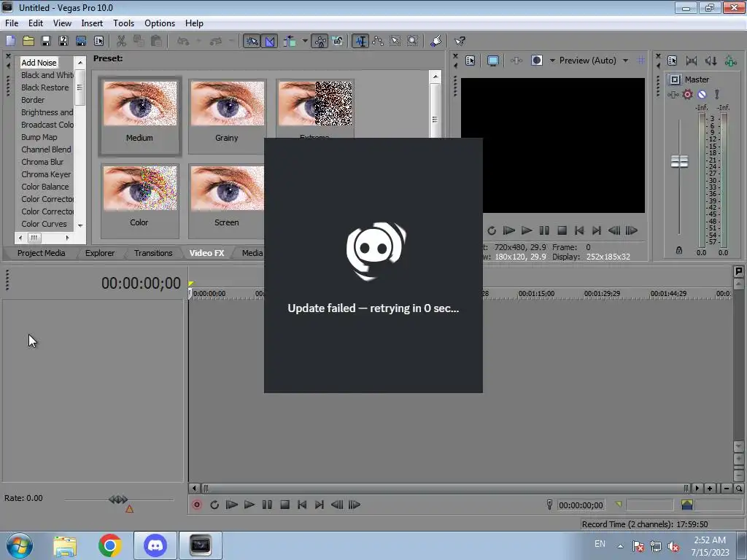Image resolution: width=747 pixels, height=560 pixels.
Task: Open Preview quality dropdown Preview (Auto)
Action: pos(594,61)
